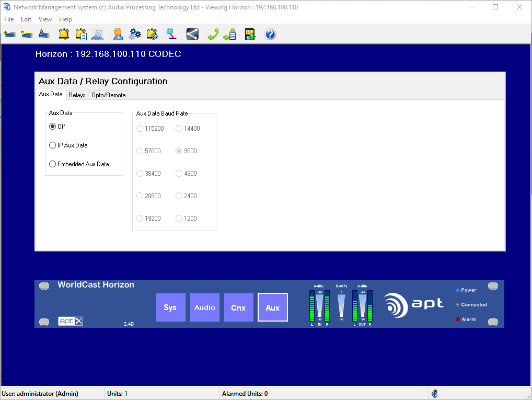Open the Edit menu

point(26,19)
